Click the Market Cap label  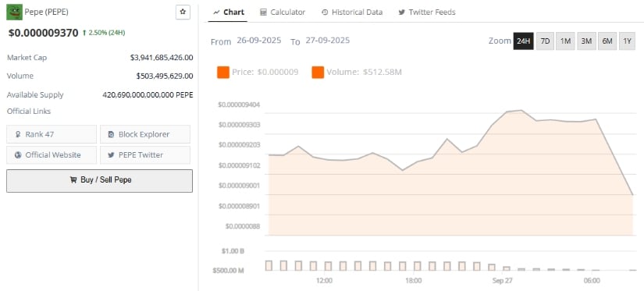coord(27,58)
